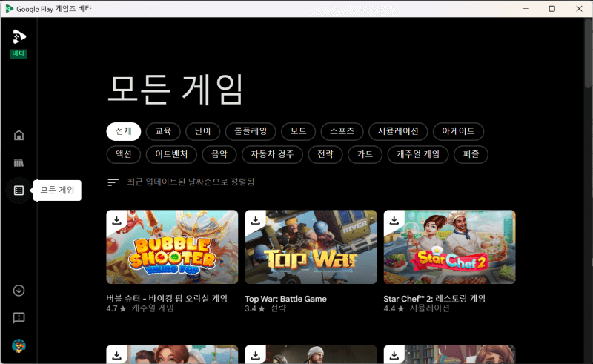
Task: Select the 아케이드 filter chip
Action: (458, 131)
